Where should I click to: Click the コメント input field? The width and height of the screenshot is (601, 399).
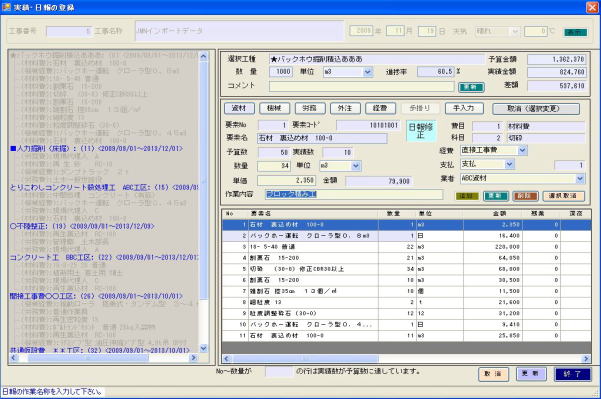(361, 87)
